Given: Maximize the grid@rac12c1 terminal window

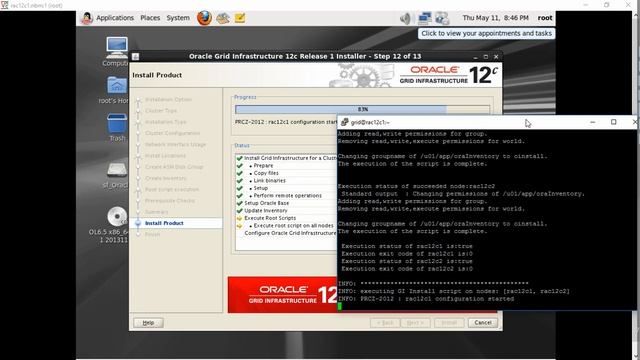Looking at the screenshot, I should click(613, 122).
